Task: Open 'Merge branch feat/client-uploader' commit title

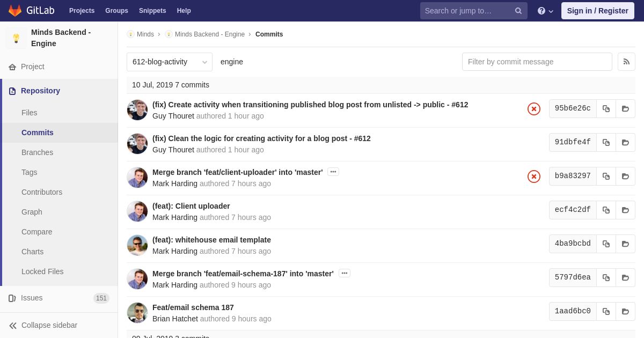Action: (238, 172)
